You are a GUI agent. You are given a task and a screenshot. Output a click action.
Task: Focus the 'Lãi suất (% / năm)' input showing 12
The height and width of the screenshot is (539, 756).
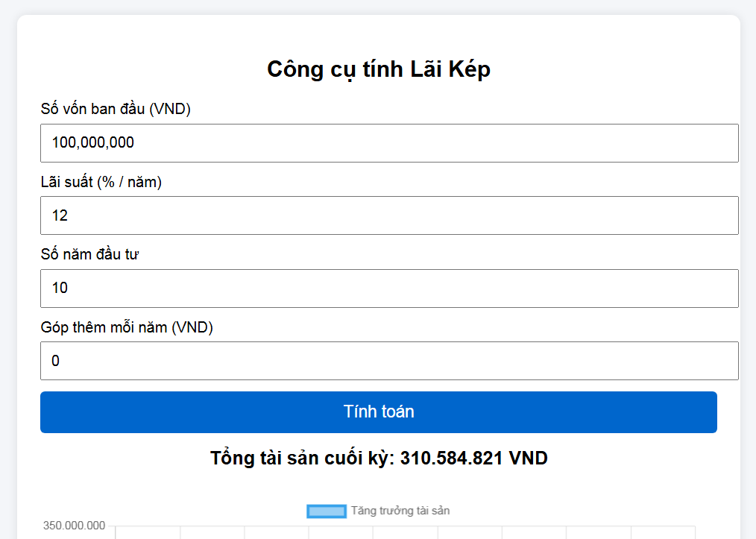point(389,215)
